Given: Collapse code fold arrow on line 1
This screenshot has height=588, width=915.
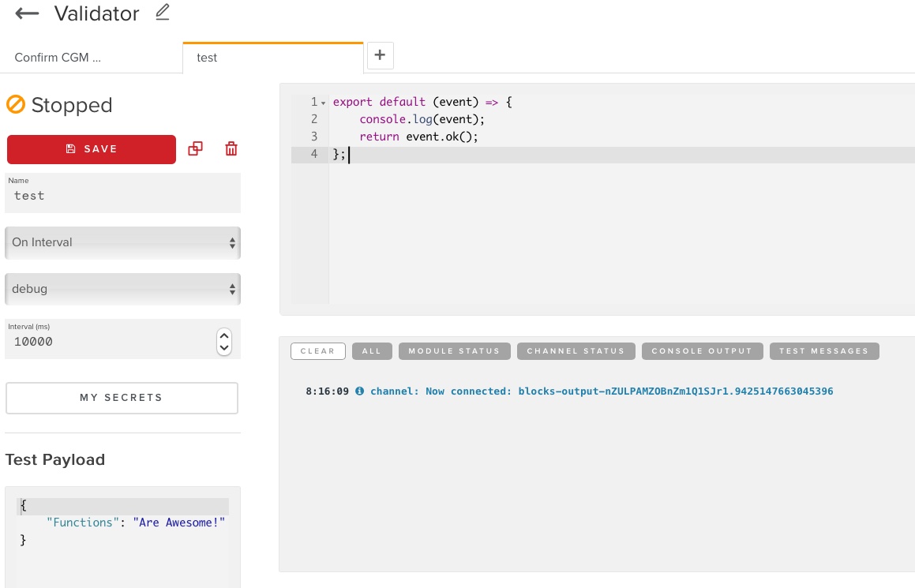Looking at the screenshot, I should tap(324, 103).
